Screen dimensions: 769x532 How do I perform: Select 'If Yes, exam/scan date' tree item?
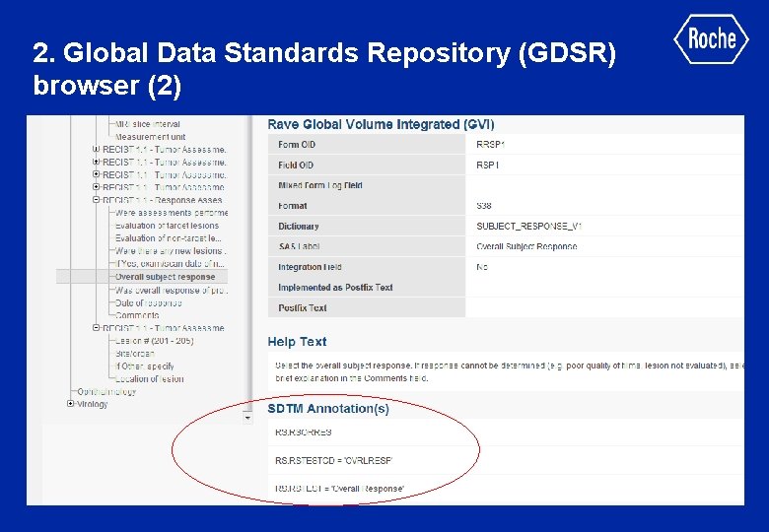170,264
